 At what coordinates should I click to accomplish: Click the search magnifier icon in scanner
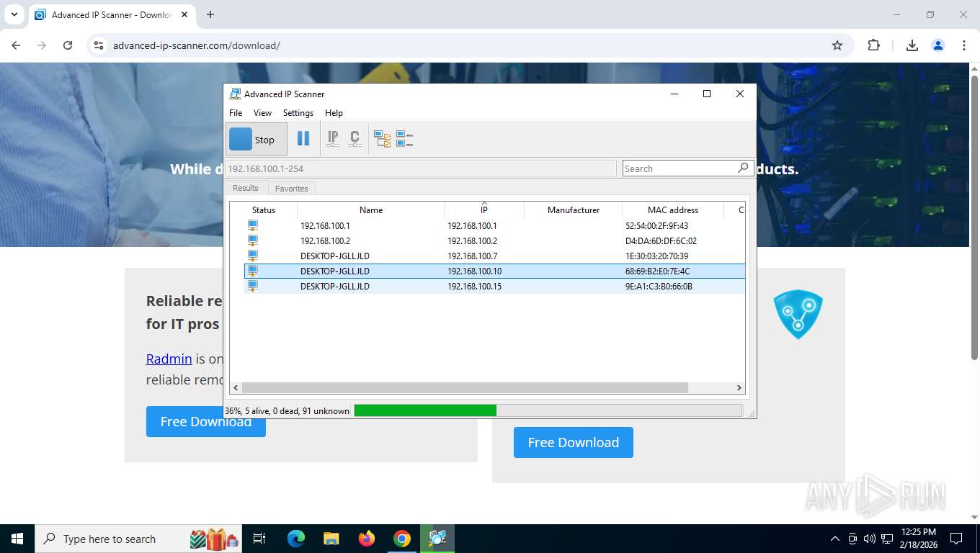pos(743,168)
